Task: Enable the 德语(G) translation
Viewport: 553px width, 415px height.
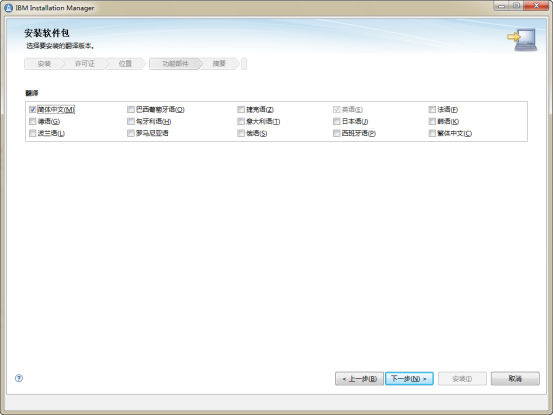Action: pyautogui.click(x=32, y=122)
